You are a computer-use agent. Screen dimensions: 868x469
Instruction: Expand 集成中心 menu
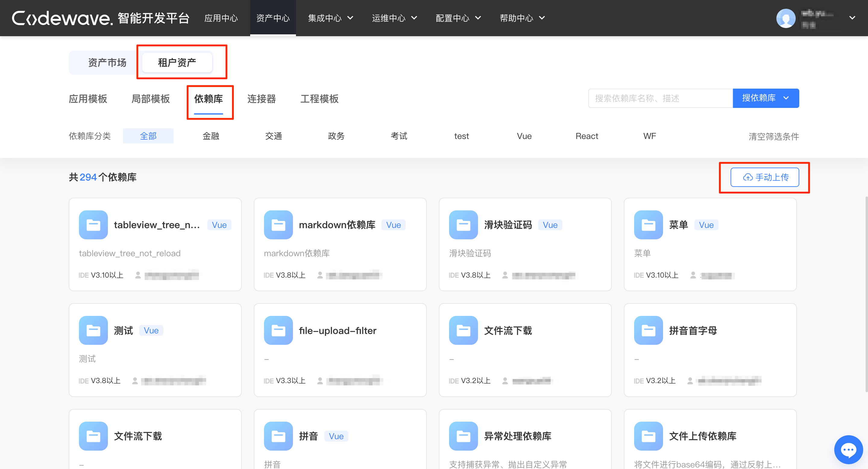pos(330,18)
